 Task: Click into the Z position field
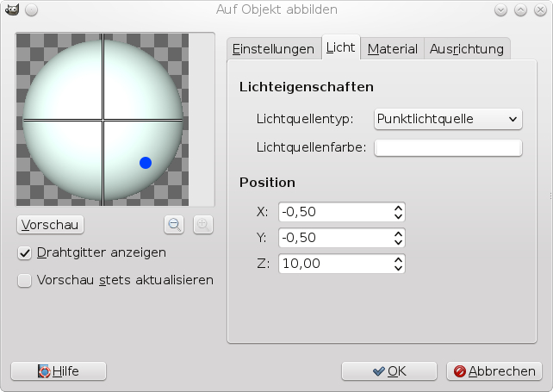pos(335,264)
